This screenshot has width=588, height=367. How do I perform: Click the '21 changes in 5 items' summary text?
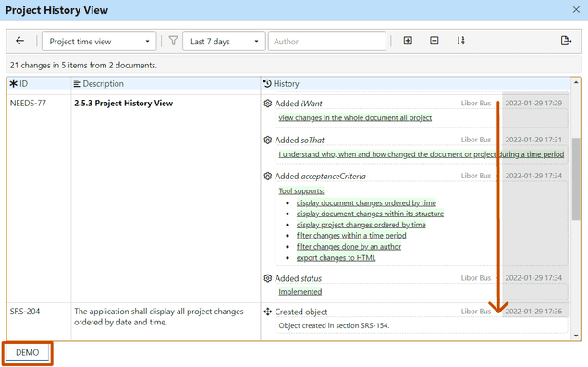[x=83, y=65]
